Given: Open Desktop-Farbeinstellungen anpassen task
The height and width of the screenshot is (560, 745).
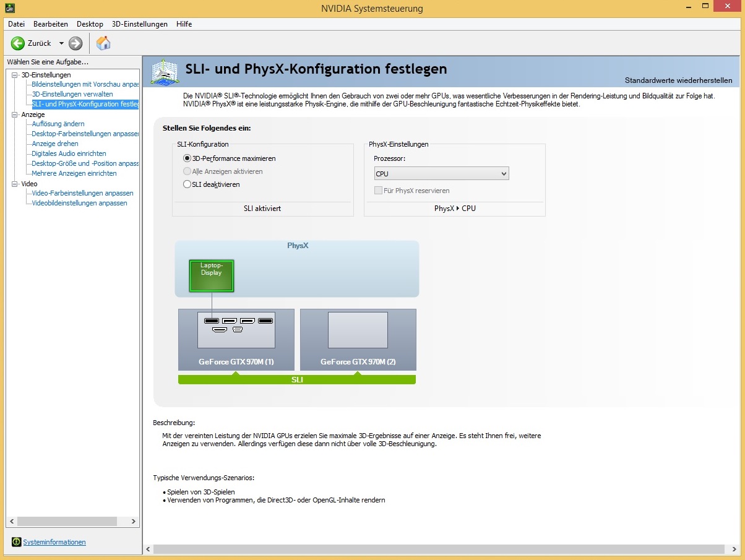Looking at the screenshot, I should [85, 134].
